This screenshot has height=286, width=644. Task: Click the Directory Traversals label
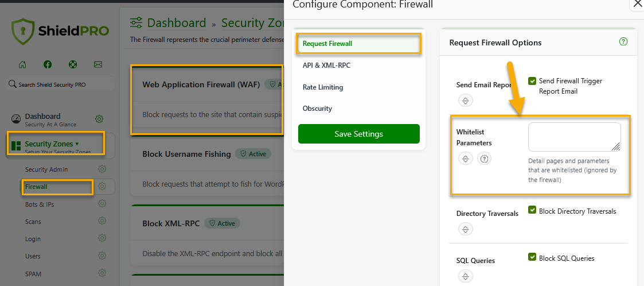[x=487, y=214]
